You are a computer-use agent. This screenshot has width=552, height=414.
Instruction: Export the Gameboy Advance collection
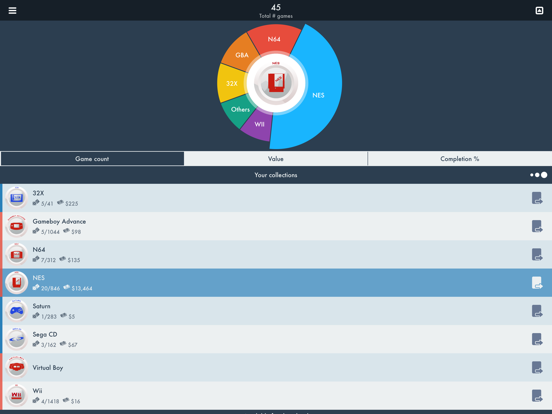[537, 226]
